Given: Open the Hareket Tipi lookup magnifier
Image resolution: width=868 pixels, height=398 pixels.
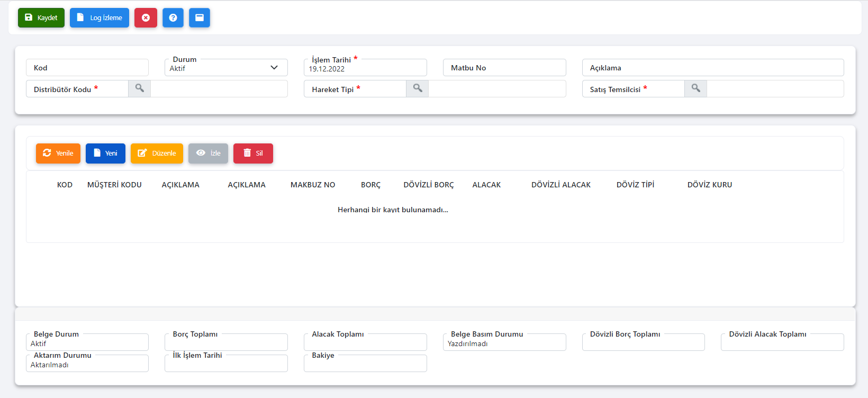Looking at the screenshot, I should (x=418, y=88).
